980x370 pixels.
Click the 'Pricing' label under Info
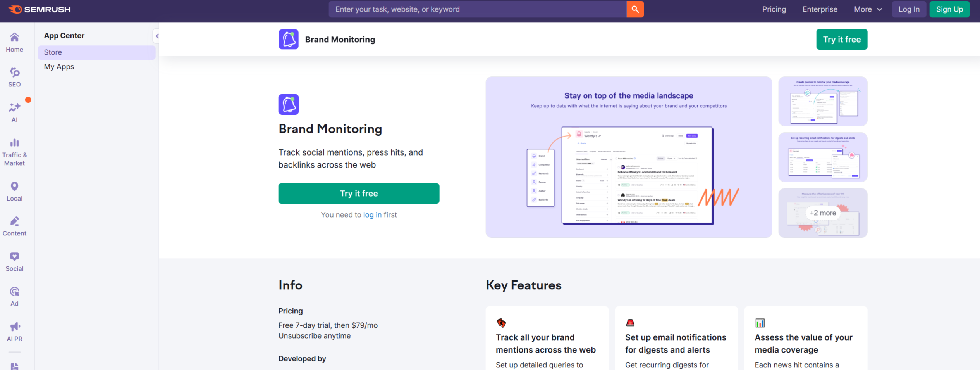click(291, 311)
